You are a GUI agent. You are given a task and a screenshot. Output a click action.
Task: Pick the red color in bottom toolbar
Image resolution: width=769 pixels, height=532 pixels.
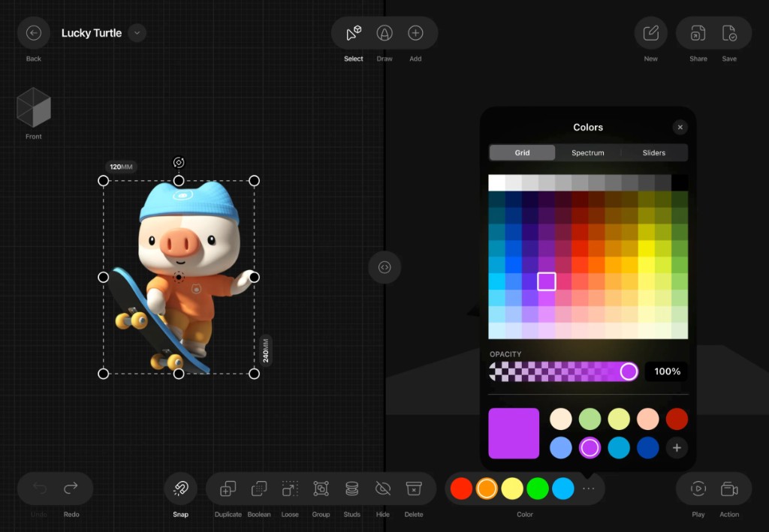(461, 488)
